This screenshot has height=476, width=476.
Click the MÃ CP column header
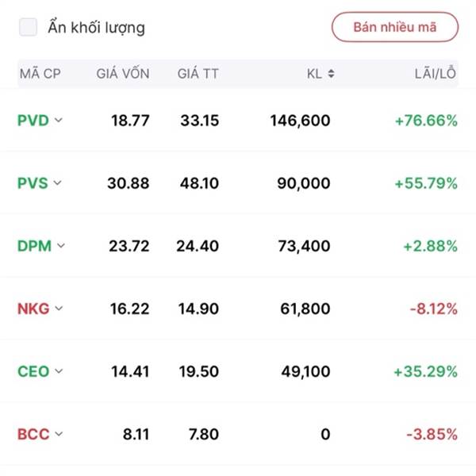coord(40,74)
